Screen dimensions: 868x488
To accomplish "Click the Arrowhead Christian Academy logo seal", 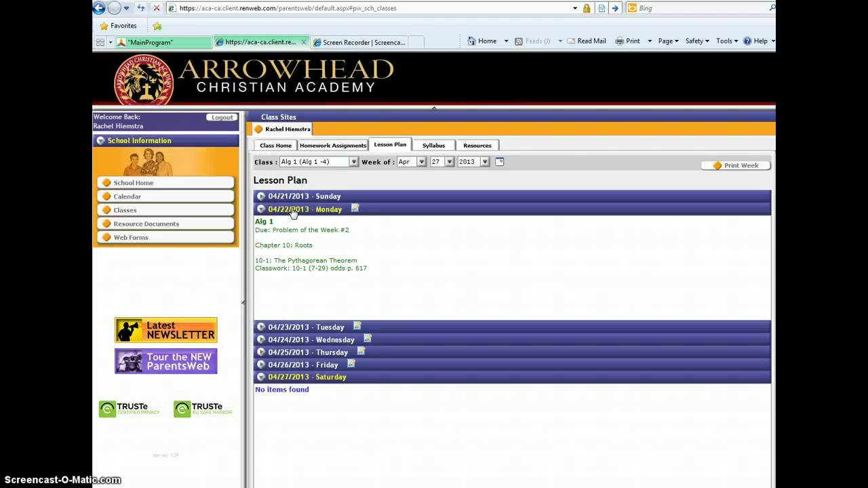I will pyautogui.click(x=144, y=80).
